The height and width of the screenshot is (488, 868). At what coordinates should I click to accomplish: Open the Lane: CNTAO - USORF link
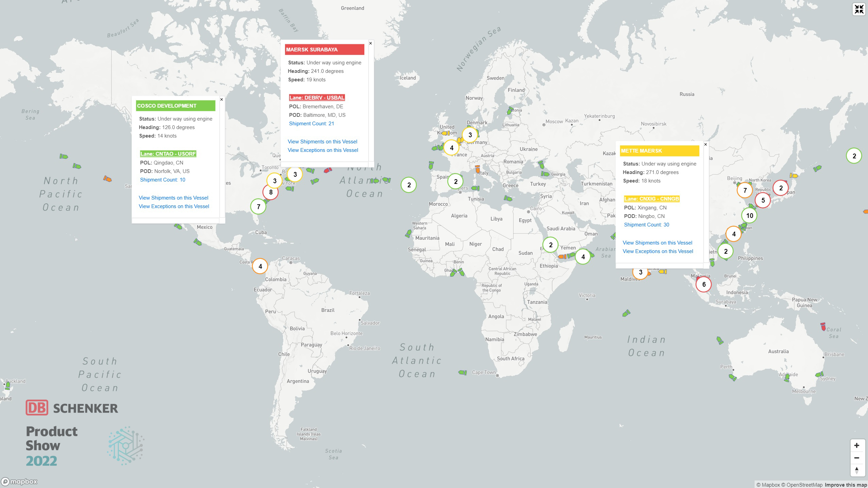click(168, 154)
